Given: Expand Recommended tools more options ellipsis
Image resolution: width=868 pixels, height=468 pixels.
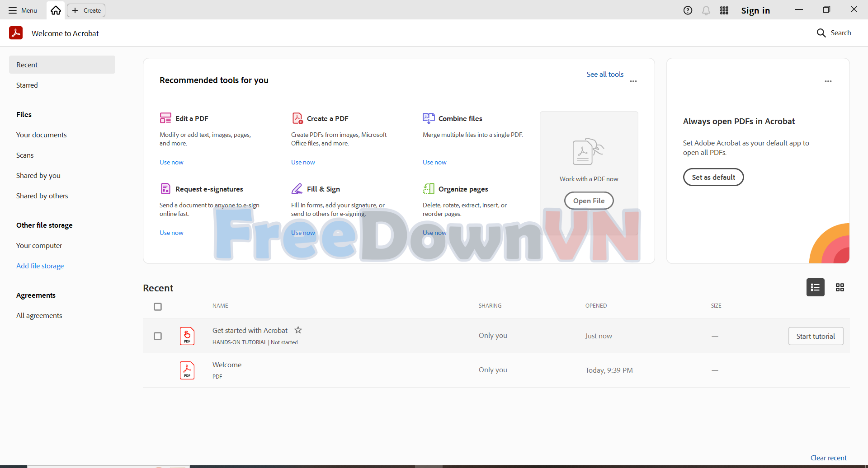Looking at the screenshot, I should pos(633,81).
